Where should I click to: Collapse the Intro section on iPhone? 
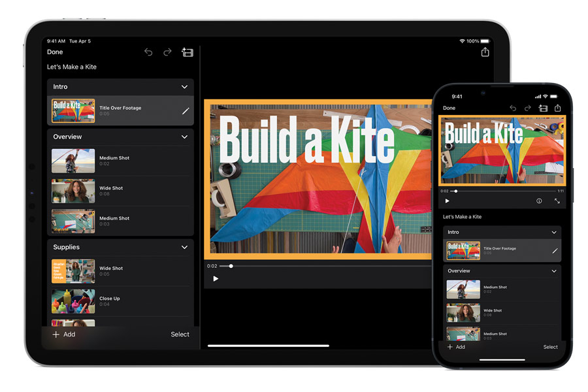pyautogui.click(x=554, y=232)
